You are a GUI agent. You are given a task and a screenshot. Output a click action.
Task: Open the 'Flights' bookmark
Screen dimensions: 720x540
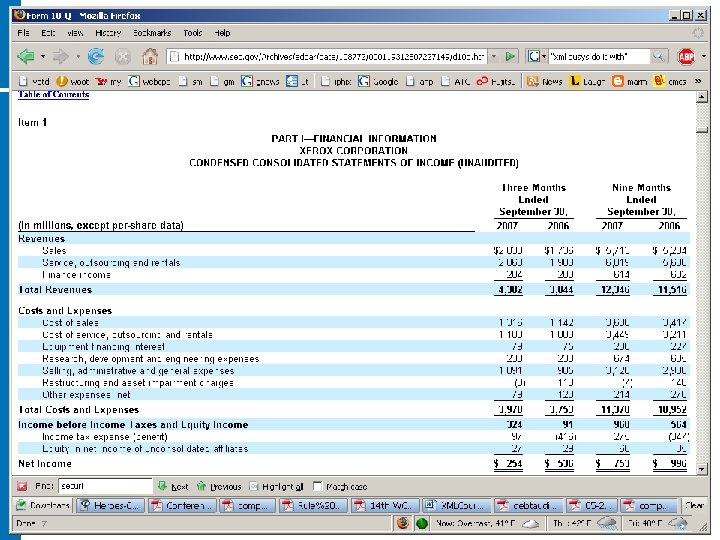coord(496,81)
